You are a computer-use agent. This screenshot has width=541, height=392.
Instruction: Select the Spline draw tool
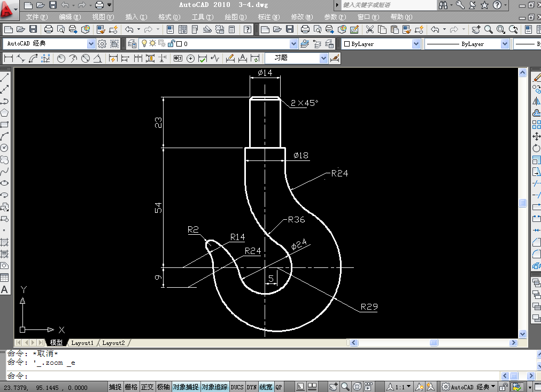4,172
